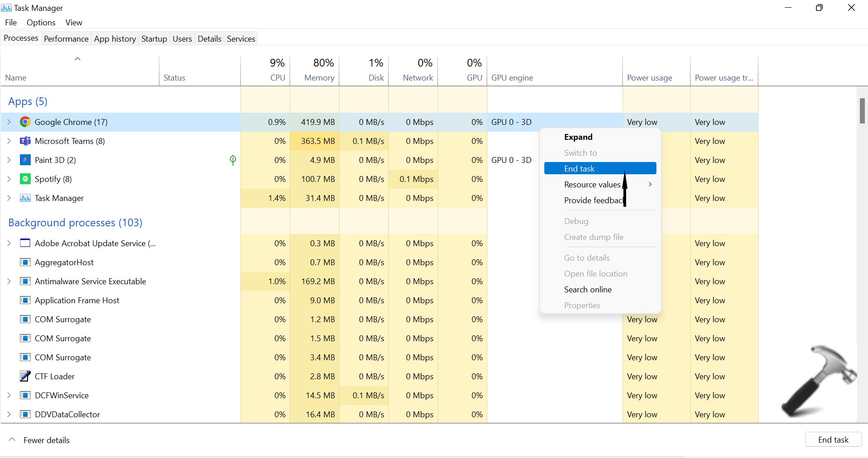Screen dimensions: 868x458
Task: Switch to the Performance tab
Action: pyautogui.click(x=66, y=39)
